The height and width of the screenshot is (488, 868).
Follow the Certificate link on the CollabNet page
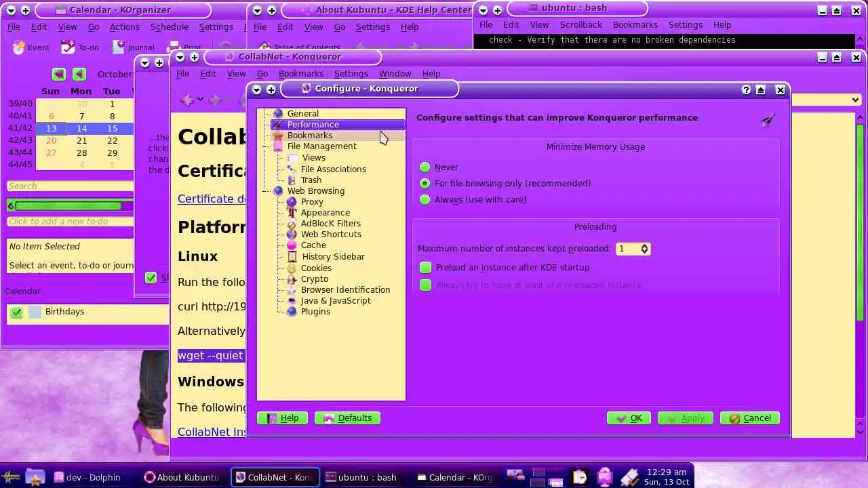[x=212, y=199]
